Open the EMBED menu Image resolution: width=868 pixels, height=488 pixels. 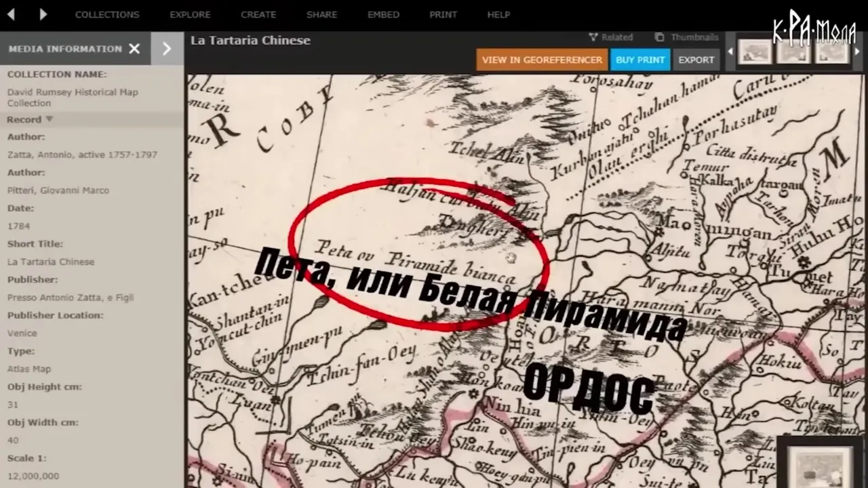pyautogui.click(x=383, y=14)
